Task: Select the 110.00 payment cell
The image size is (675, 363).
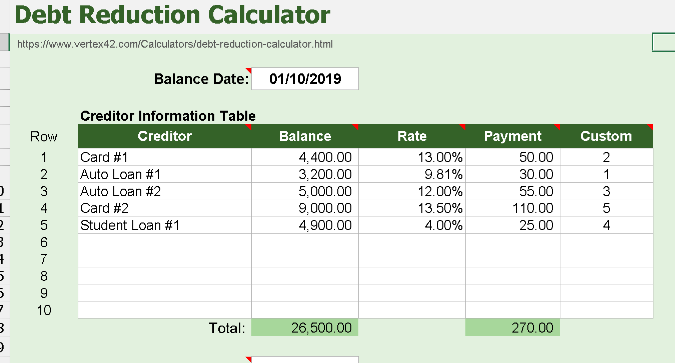Action: tap(513, 208)
